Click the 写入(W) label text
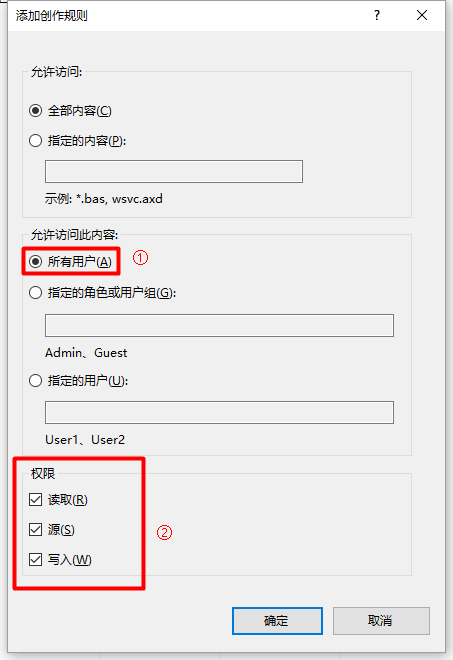The height and width of the screenshot is (660, 453). pos(69,559)
